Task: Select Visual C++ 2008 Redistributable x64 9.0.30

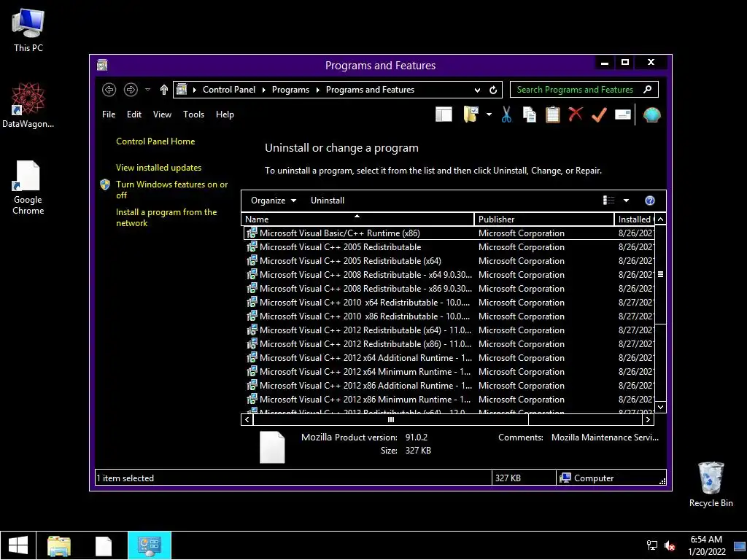Action: pyautogui.click(x=449, y=275)
